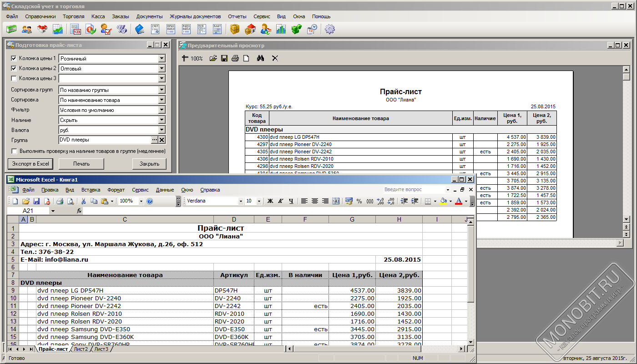Click the warehouse house icon in toolbar
This screenshot has width=637, height=364.
(x=250, y=30)
